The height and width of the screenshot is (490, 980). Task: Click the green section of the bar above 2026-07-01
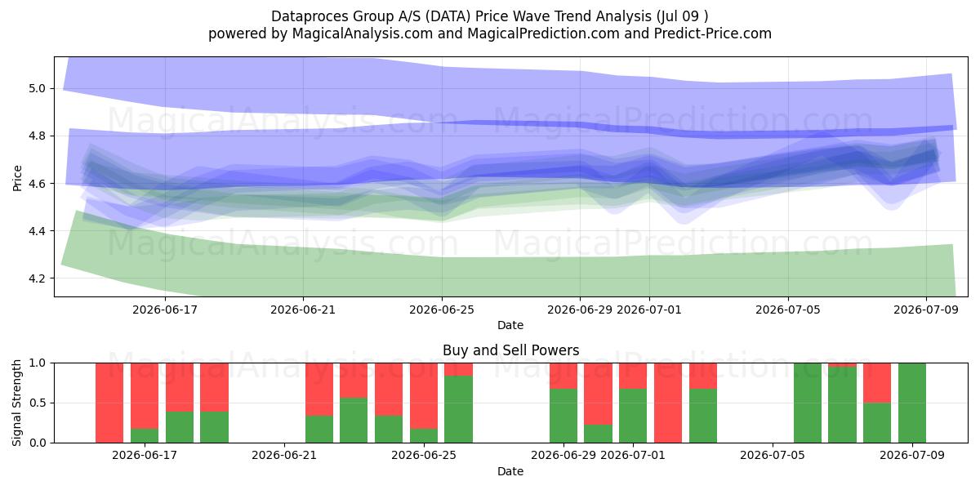633,416
